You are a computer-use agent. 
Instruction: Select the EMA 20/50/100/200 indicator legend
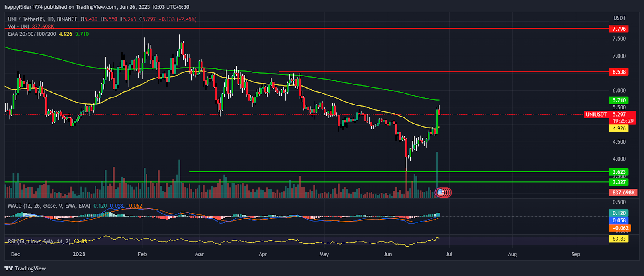point(32,34)
